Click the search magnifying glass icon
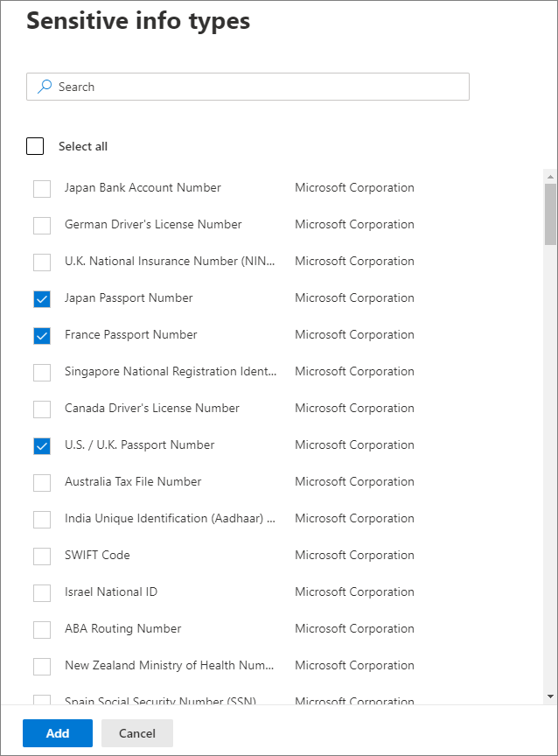 (43, 87)
